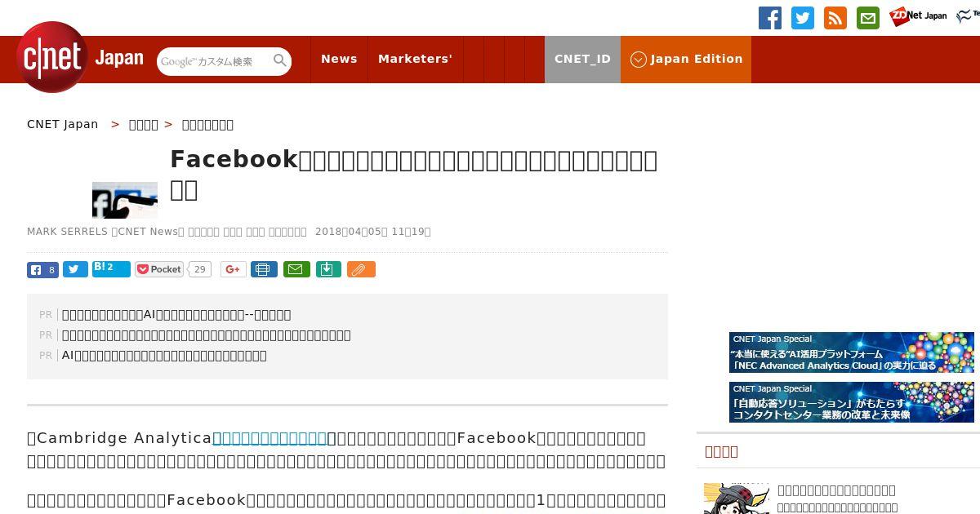Go to CNET Japan home via logo

click(x=80, y=57)
